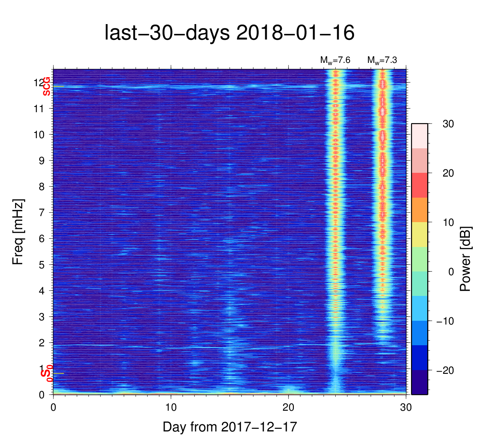Select the red 0S0 mode label
486x448 pixels.
point(46,373)
